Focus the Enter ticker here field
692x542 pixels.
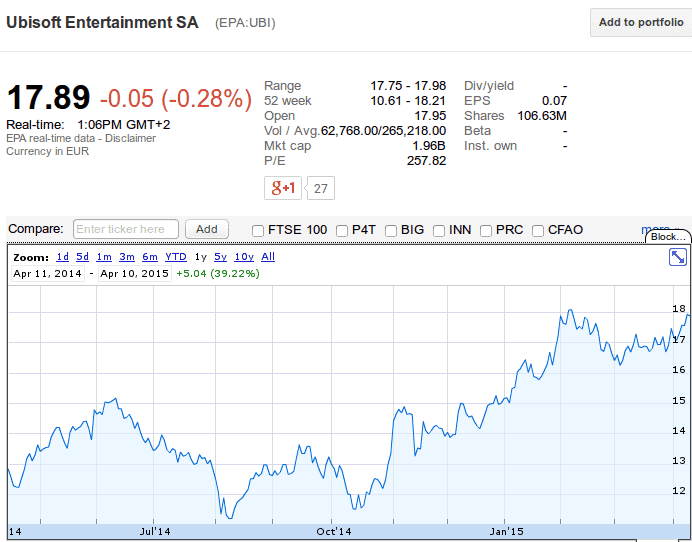pos(126,229)
